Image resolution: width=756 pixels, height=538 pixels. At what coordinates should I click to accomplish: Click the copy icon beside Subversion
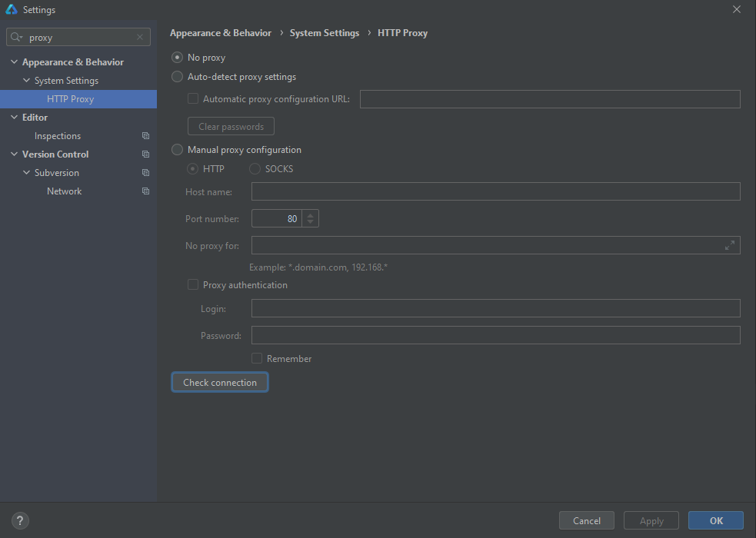point(145,173)
